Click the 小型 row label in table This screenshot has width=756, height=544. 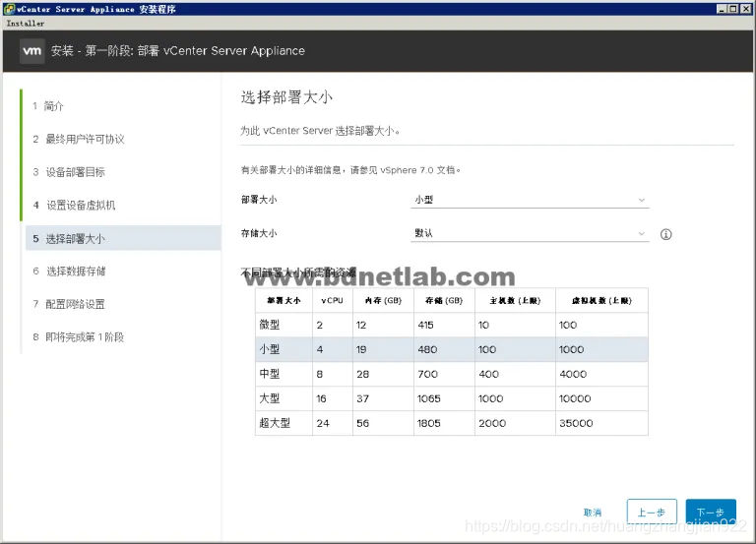coord(270,349)
